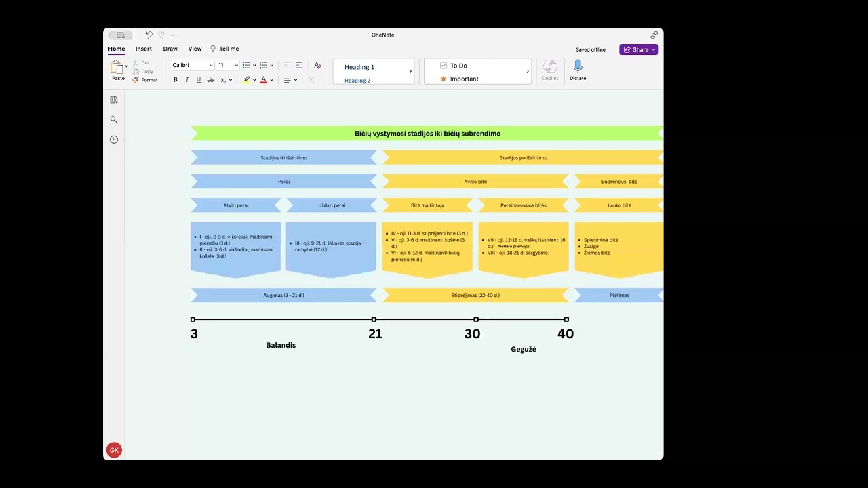This screenshot has width=868, height=488.
Task: Open the Home ribbon tab
Action: click(x=117, y=49)
